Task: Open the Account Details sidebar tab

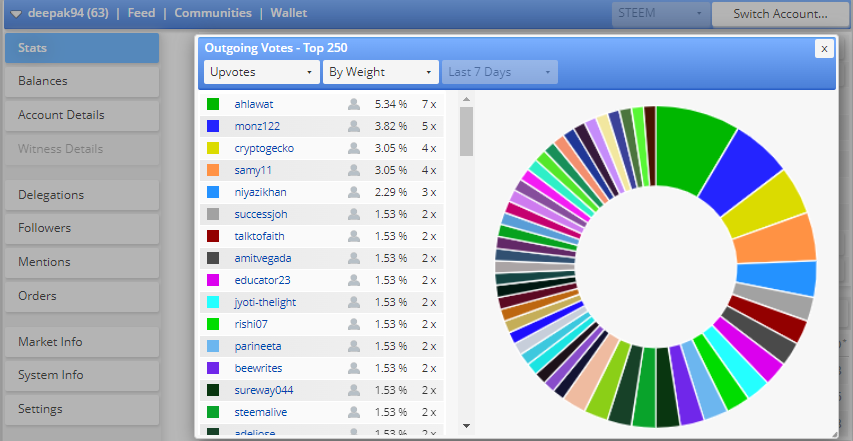Action: click(x=82, y=115)
